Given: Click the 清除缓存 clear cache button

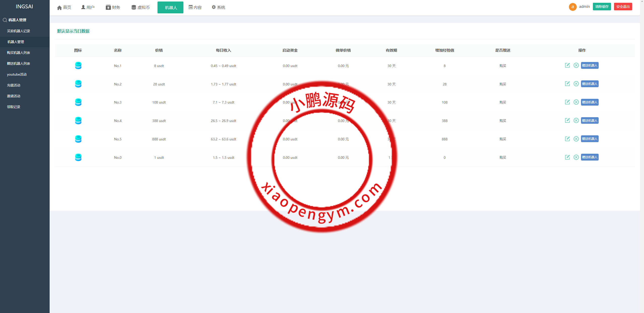Looking at the screenshot, I should (x=602, y=7).
